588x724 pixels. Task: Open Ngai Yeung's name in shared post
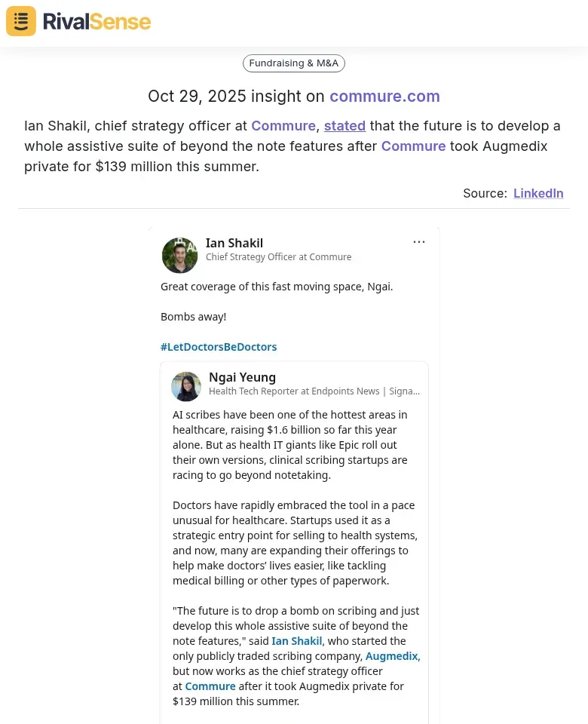coord(242,377)
